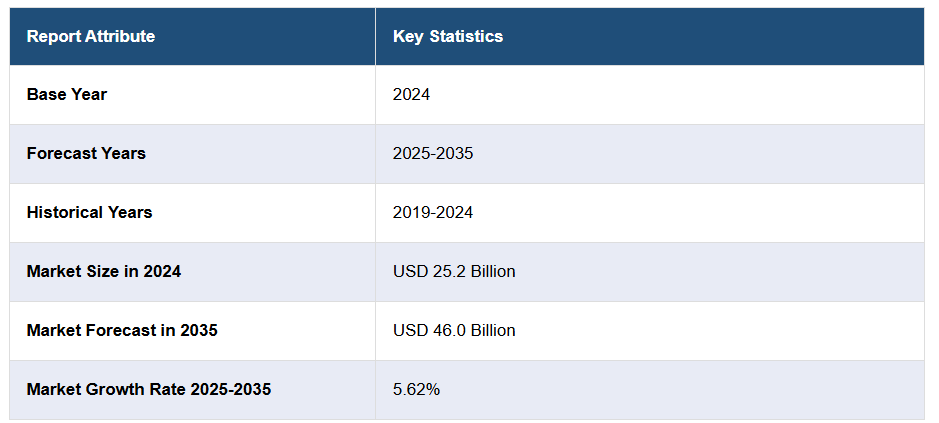Click the 2025-2035 forecast years value
The width and height of the screenshot is (939, 423).
(433, 154)
